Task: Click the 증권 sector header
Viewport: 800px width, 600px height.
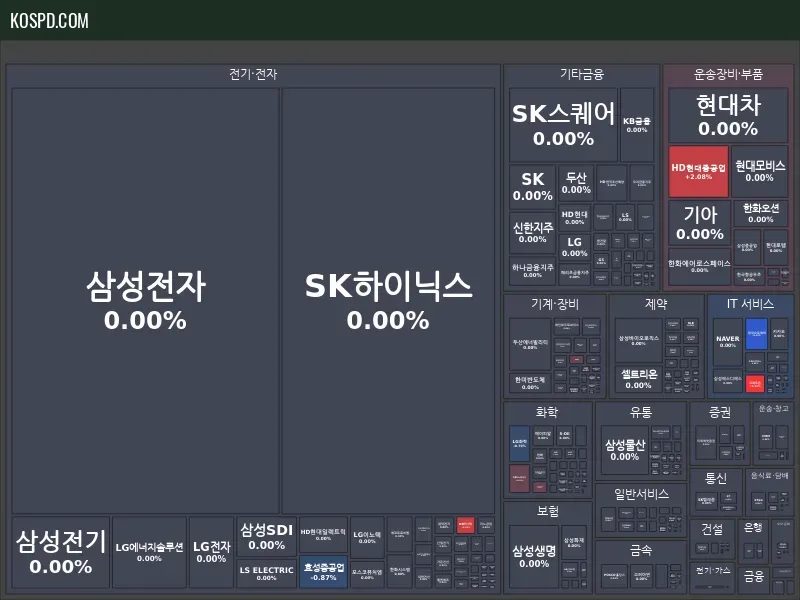Action: (x=720, y=412)
